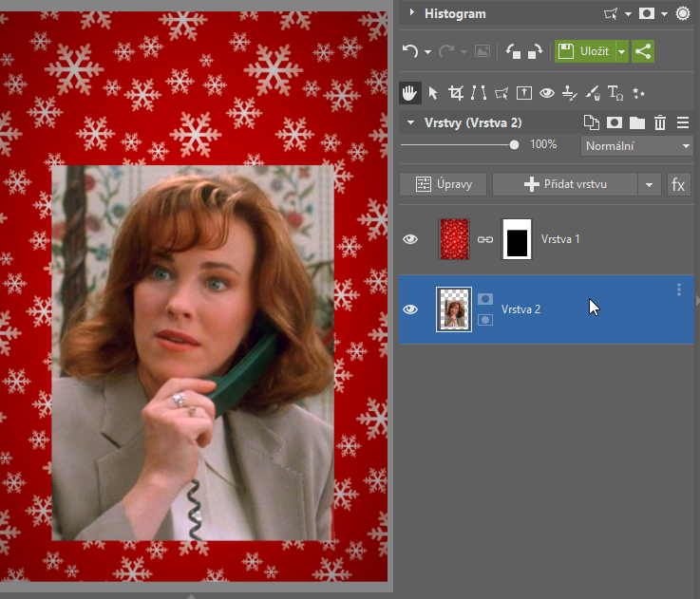Expand the Histogram panel
Viewport: 700px width, 599px height.
point(411,13)
